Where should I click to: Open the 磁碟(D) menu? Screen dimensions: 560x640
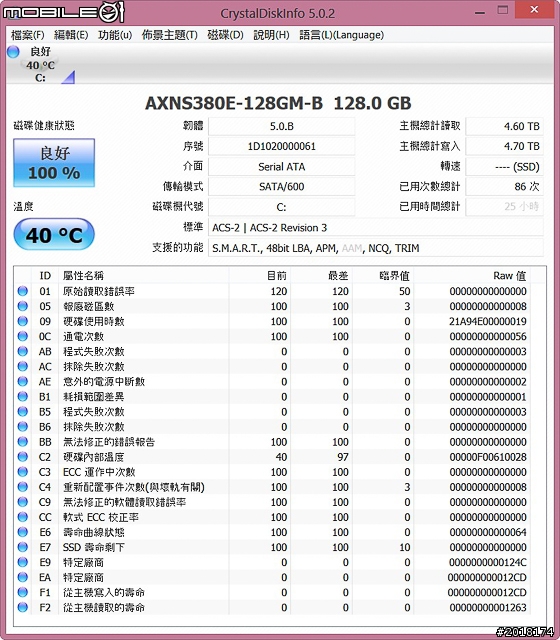(225, 35)
